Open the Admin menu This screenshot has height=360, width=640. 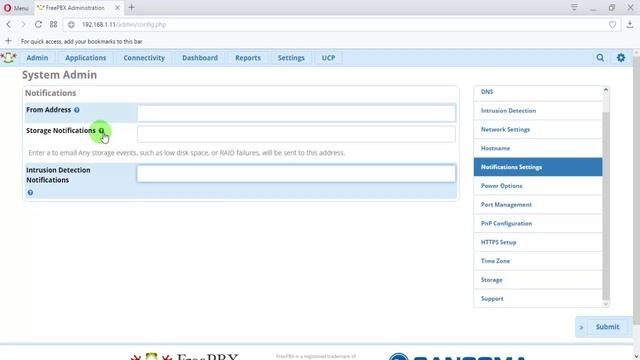pyautogui.click(x=37, y=58)
